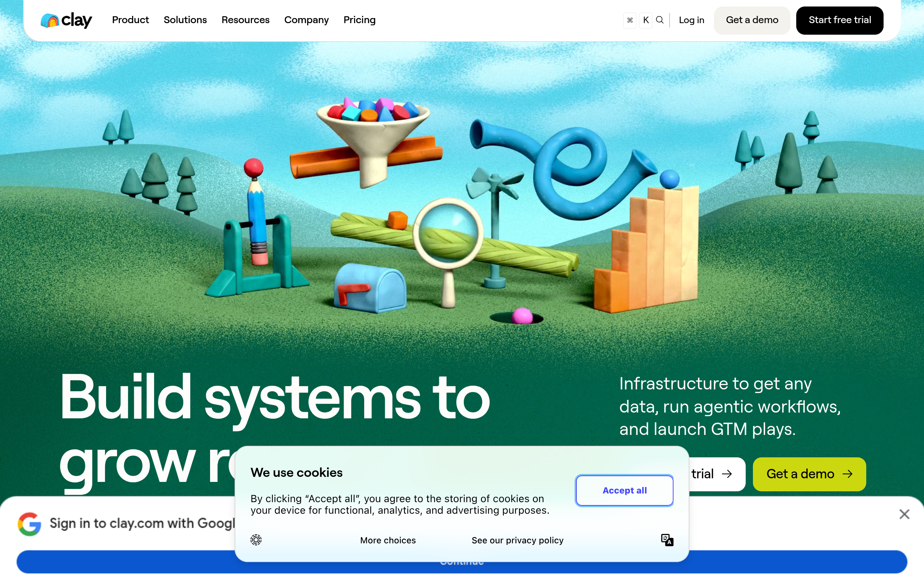
Task: Open the Product menu
Action: coord(130,20)
